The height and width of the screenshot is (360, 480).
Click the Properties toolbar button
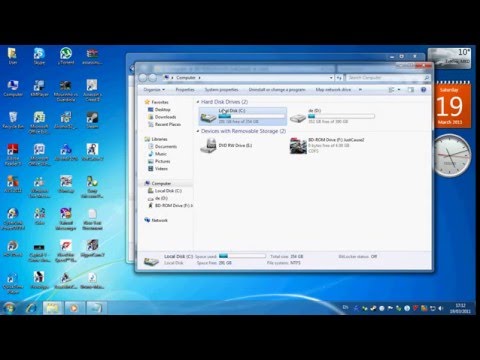click(x=185, y=90)
